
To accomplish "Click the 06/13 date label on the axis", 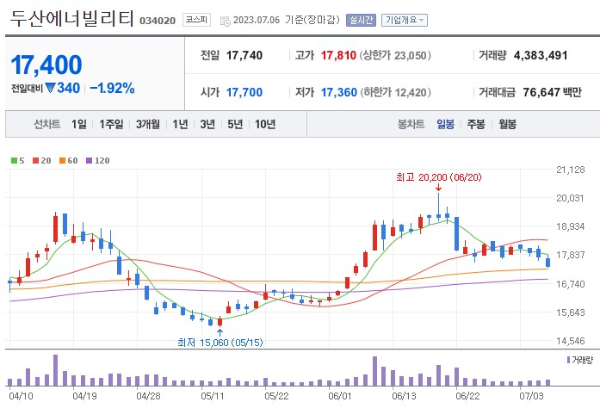I will click(x=404, y=396).
